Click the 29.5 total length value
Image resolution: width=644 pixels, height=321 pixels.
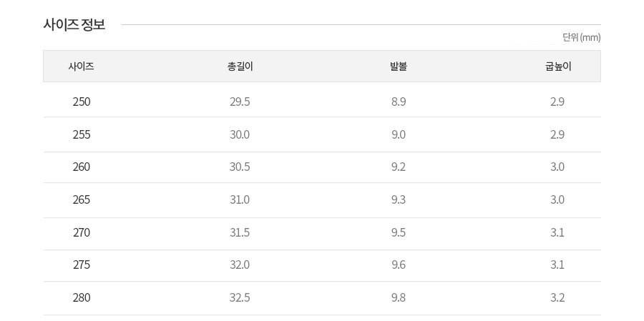click(240, 102)
